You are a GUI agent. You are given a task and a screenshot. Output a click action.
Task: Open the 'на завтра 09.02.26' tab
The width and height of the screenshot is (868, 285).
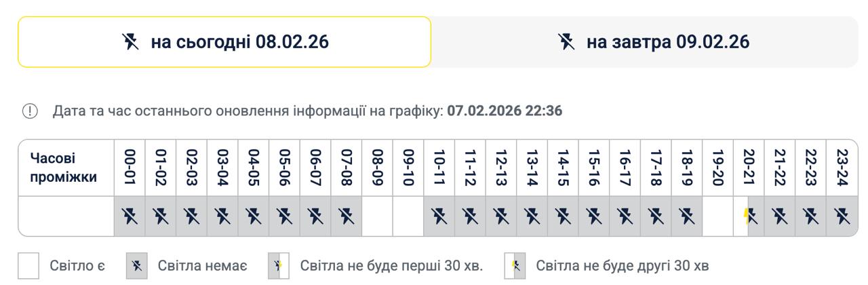tap(653, 42)
